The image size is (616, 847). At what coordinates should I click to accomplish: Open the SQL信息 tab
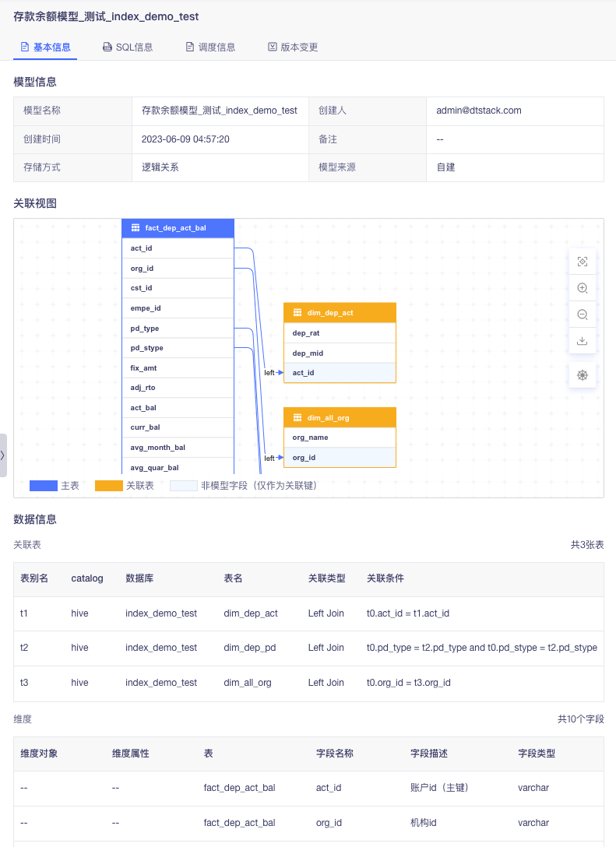pyautogui.click(x=128, y=47)
